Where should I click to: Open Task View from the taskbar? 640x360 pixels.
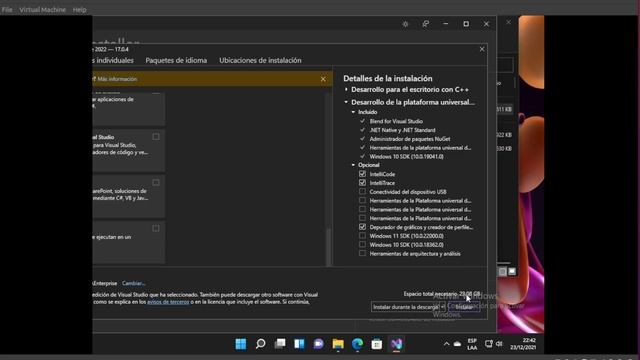280,344
